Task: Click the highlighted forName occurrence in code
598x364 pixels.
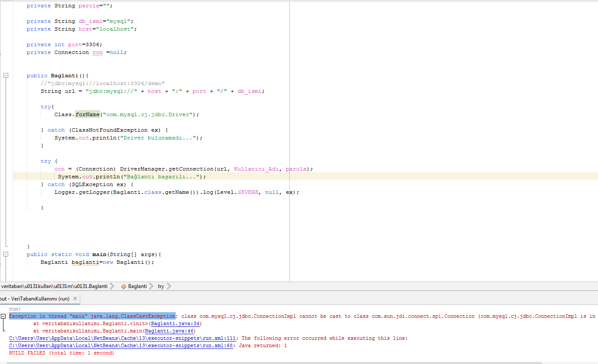Action: [87, 114]
